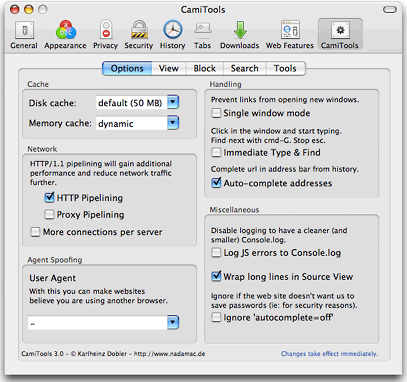This screenshot has height=382, width=407.
Task: Disable HTTP Pipelining checkbox
Action: [49, 197]
